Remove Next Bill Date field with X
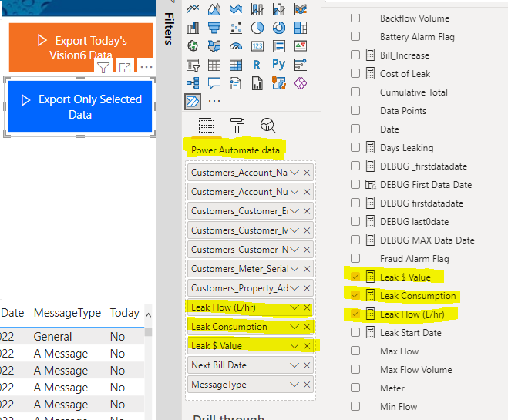Viewport: 508px width, 420px height. [x=307, y=365]
